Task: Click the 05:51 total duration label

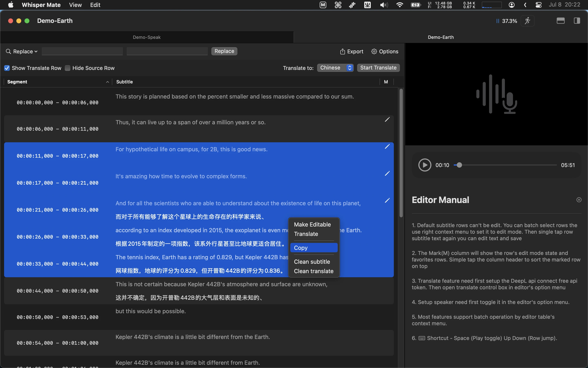Action: click(x=568, y=165)
